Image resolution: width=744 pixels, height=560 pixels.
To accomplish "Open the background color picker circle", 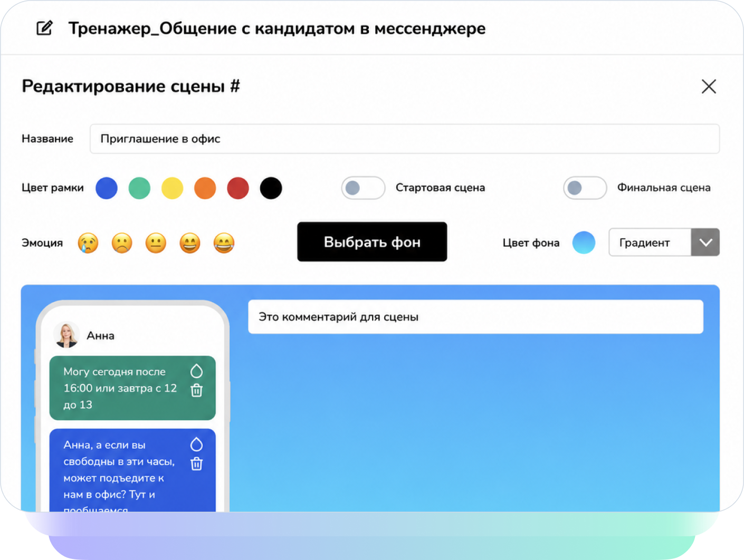I will coord(584,243).
